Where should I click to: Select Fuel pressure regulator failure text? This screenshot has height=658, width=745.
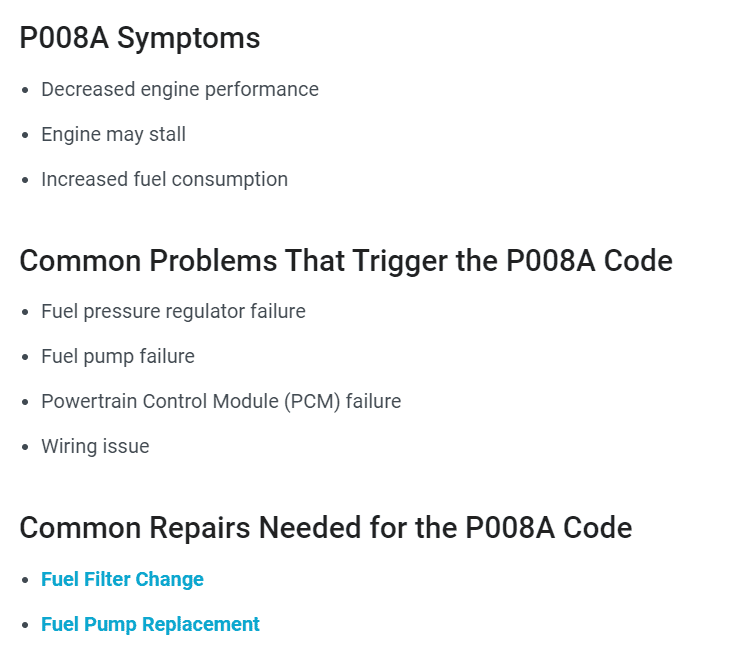[173, 312]
